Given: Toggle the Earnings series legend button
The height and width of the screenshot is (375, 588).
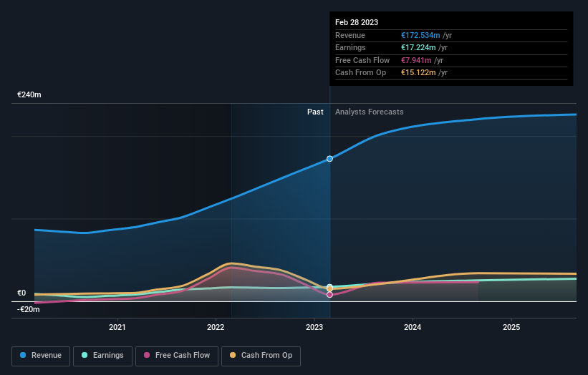Looking at the screenshot, I should coord(102,356).
